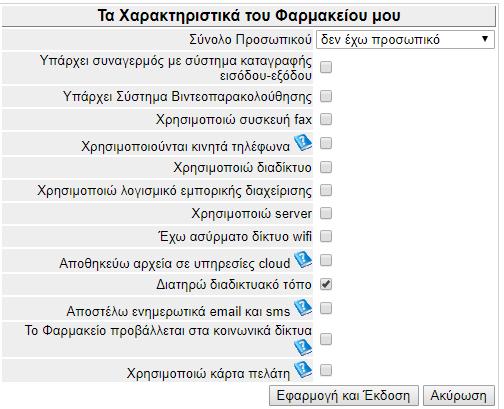Toggle the κινητά τηλέφωνα checkbox

tap(326, 144)
